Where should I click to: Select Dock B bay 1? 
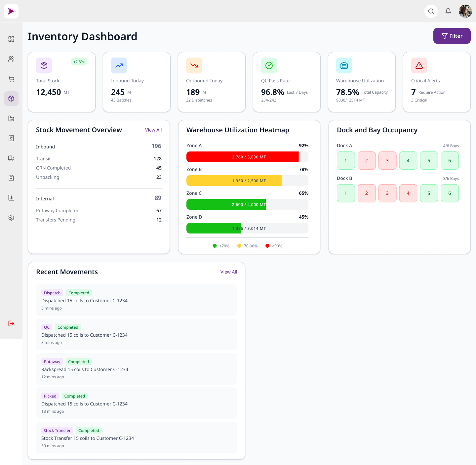pyautogui.click(x=346, y=193)
